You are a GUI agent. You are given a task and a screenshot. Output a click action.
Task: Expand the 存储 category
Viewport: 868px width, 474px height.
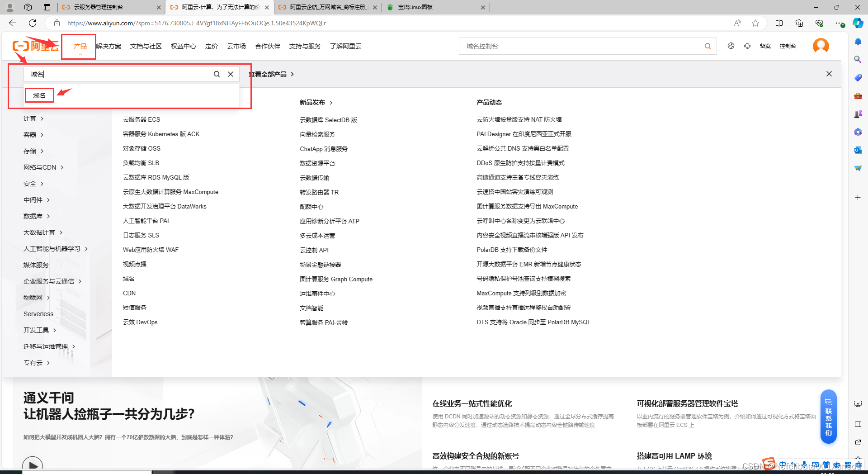(33, 151)
